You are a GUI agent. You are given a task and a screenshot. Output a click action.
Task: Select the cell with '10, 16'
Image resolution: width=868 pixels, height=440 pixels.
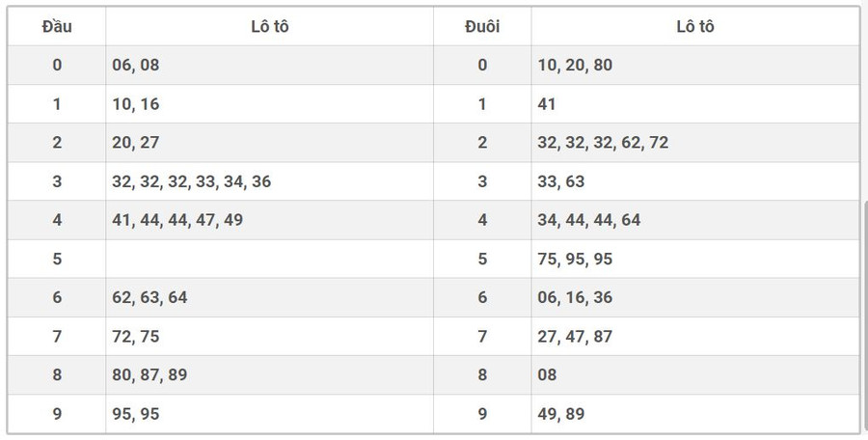click(135, 103)
